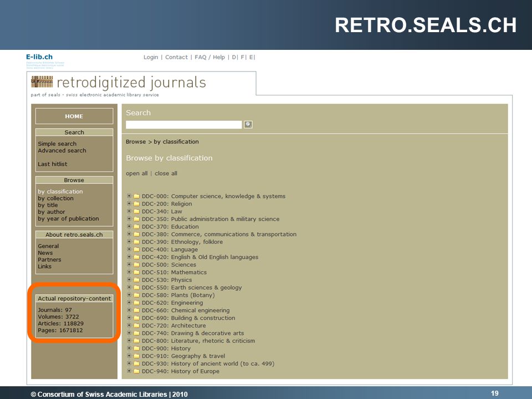This screenshot has height=399, width=532.
Task: Click folder icon for DDC-510 Mathematics
Action: coord(137,272)
